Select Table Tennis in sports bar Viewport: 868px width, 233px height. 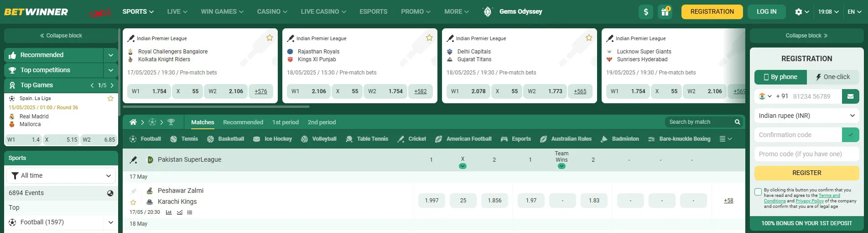[367, 139]
